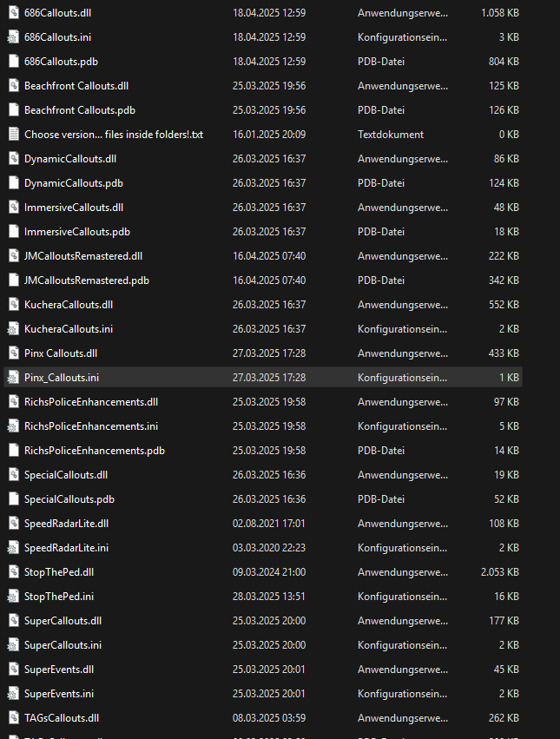Viewport: 560px width, 739px height.
Task: Click the Beachfront Callouts.pdb file icon
Action: (x=13, y=110)
